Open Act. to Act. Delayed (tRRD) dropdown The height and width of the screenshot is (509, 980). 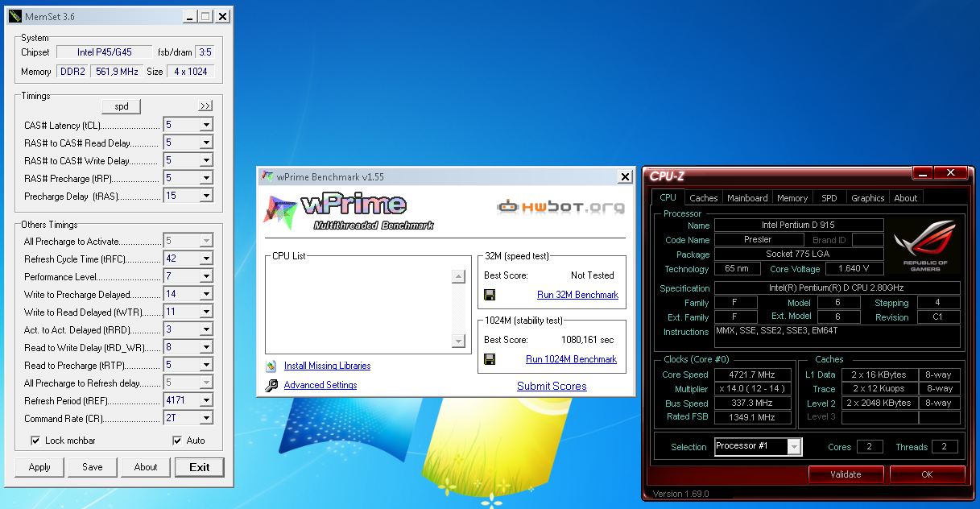[x=206, y=329]
